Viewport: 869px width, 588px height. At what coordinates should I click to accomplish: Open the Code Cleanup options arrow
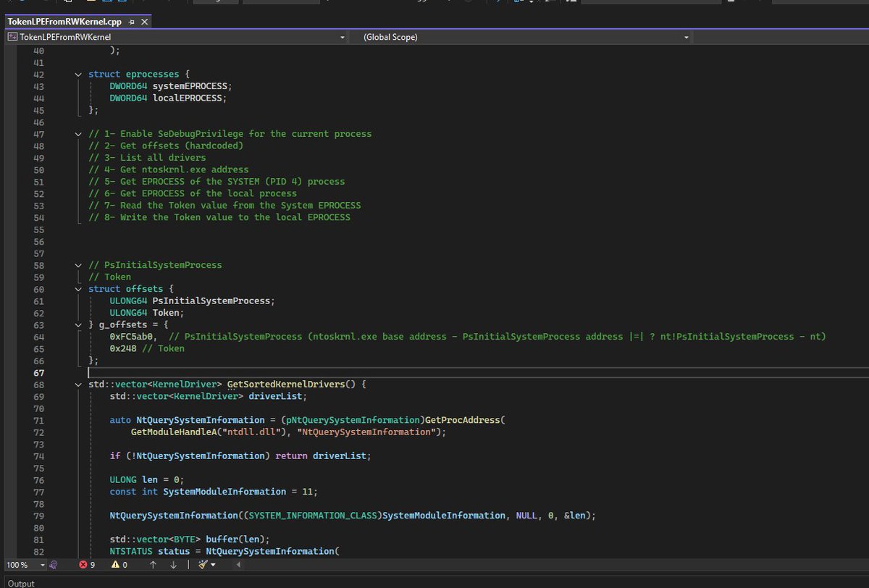214,565
